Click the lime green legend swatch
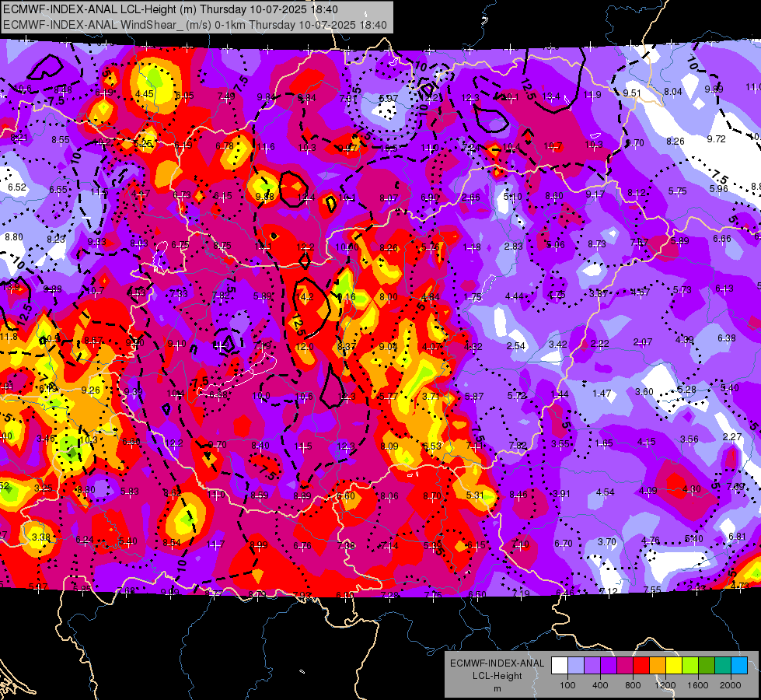Viewport: 761px width, 700px height. [x=690, y=665]
